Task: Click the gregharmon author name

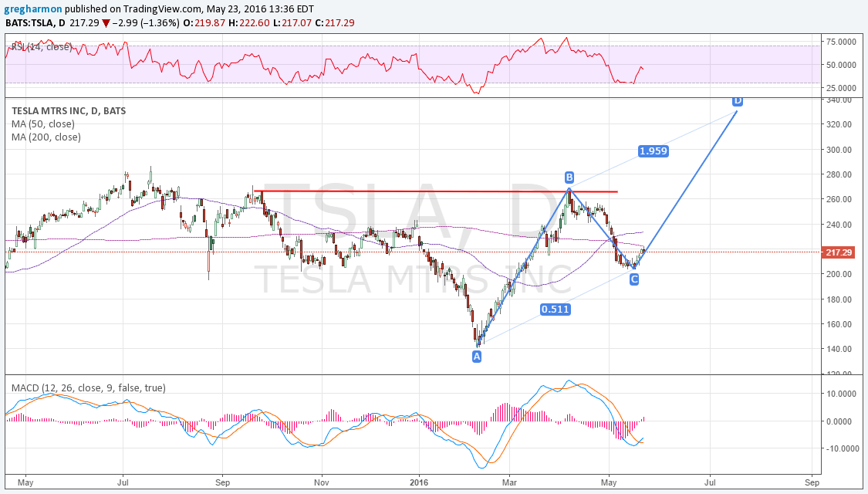Action: pos(32,9)
